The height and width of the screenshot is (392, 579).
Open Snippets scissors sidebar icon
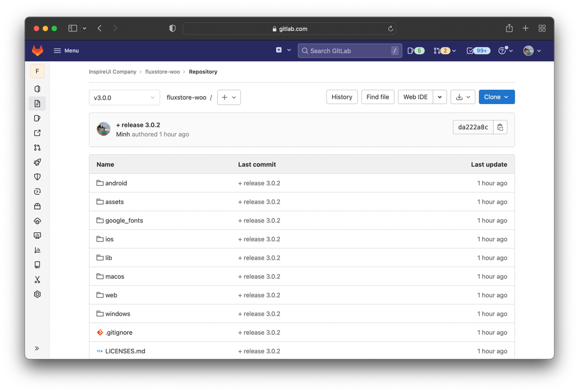(x=37, y=280)
